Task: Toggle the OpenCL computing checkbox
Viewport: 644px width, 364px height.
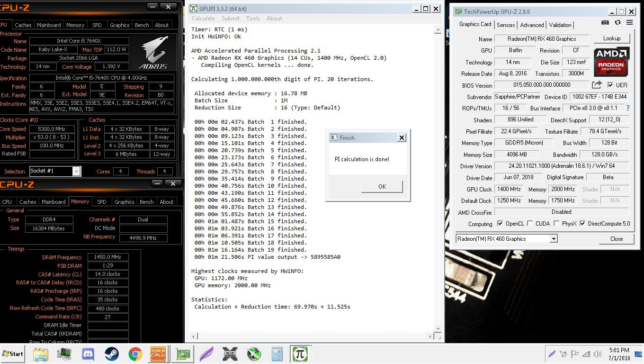Action: click(x=500, y=223)
